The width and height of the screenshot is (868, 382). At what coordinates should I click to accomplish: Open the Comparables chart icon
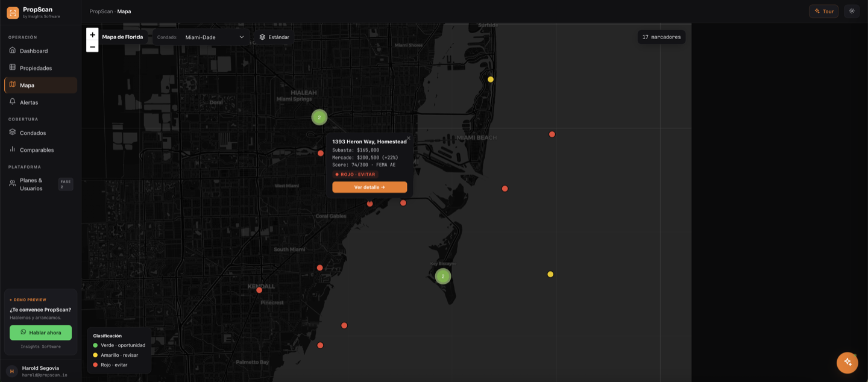12,149
